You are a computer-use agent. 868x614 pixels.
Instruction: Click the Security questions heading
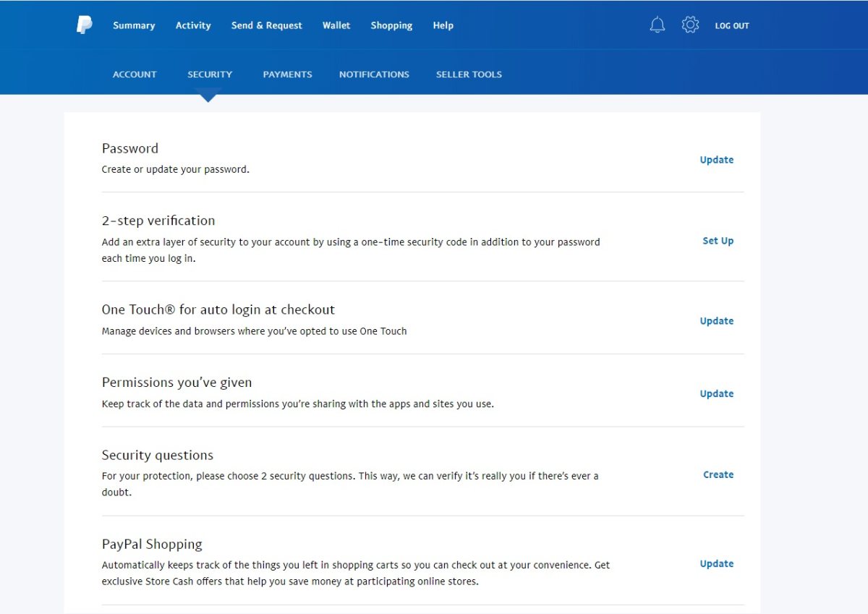point(158,456)
